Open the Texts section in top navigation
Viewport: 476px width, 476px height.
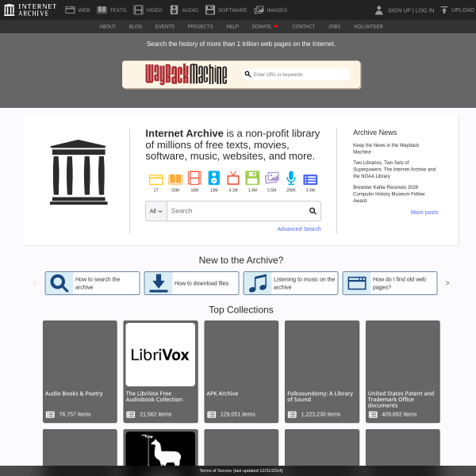click(111, 10)
